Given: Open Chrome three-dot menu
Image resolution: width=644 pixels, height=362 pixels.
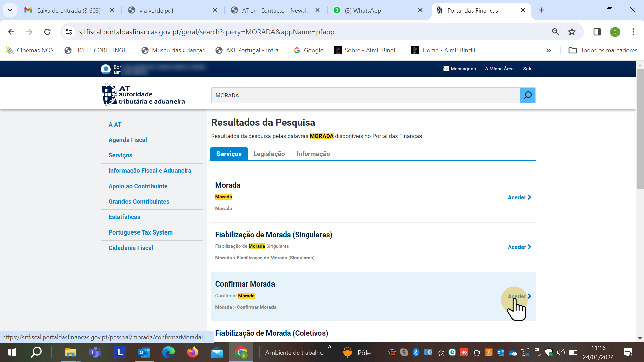Looking at the screenshot, I should pos(633,32).
